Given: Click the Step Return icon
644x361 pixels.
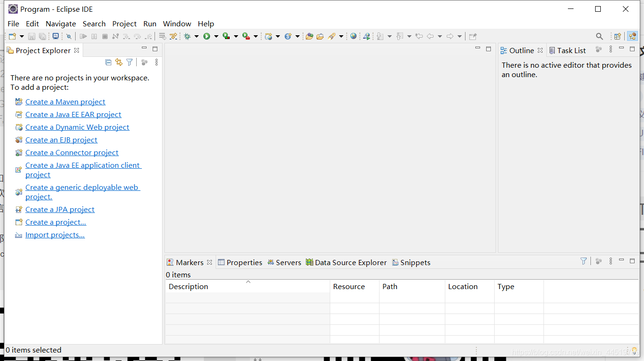Looking at the screenshot, I should [148, 36].
